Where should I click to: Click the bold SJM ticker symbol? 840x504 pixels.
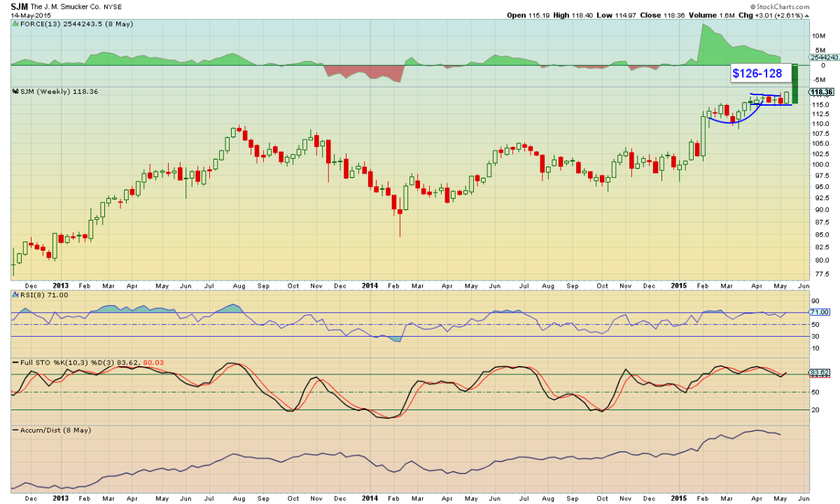(x=19, y=6)
